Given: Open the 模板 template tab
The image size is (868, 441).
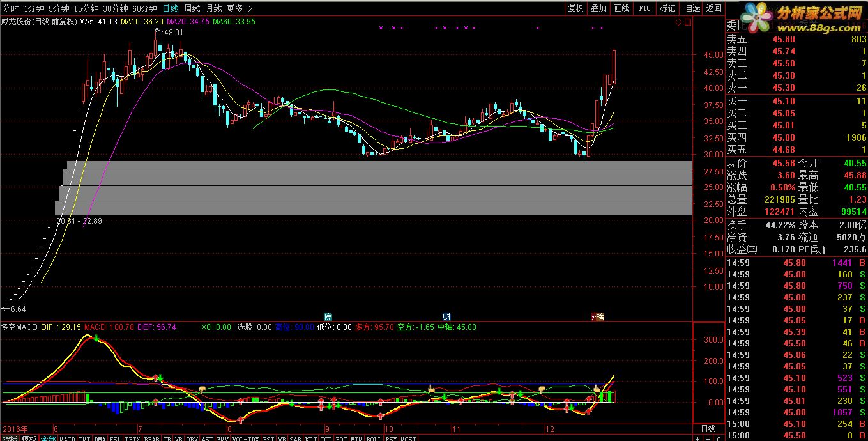Looking at the screenshot, I should [29, 437].
